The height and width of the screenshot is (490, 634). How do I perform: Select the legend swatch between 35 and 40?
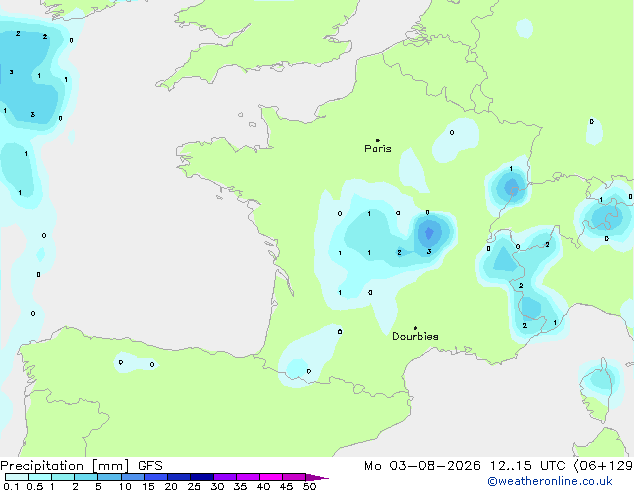coord(248,477)
